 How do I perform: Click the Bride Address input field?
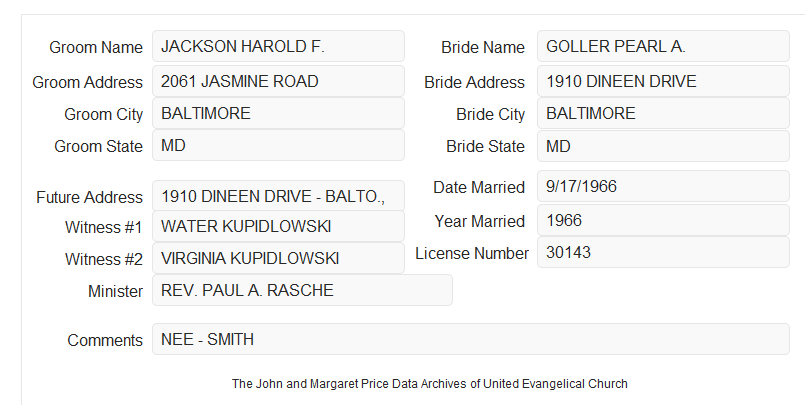pos(663,81)
